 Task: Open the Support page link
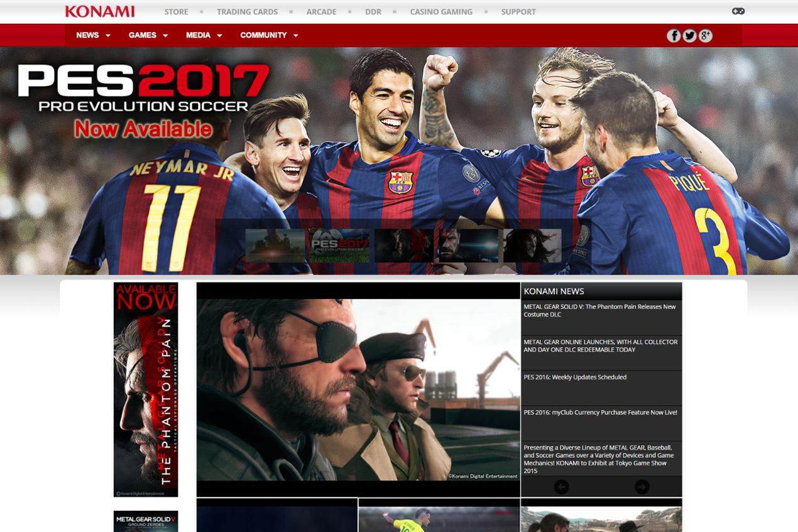(x=518, y=12)
